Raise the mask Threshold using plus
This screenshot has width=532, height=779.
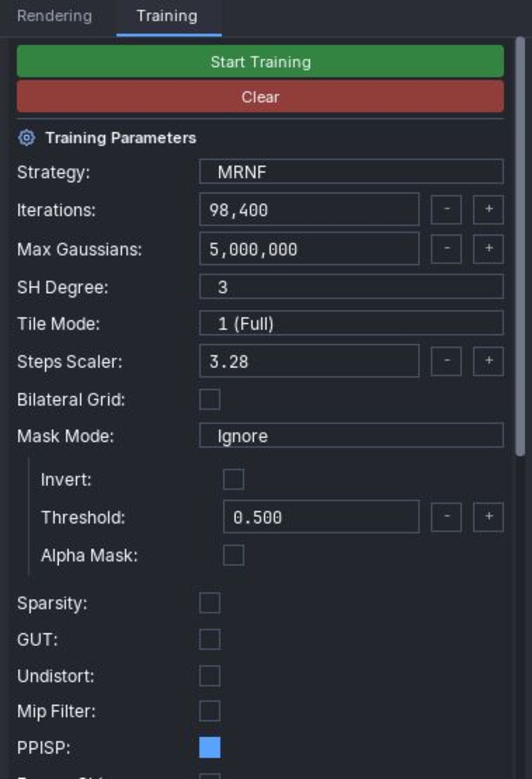488,517
